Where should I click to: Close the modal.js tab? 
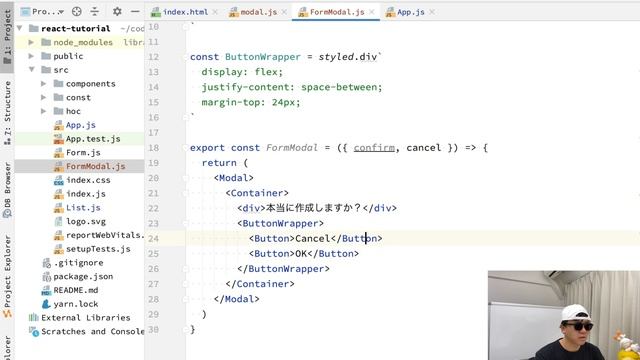point(284,12)
